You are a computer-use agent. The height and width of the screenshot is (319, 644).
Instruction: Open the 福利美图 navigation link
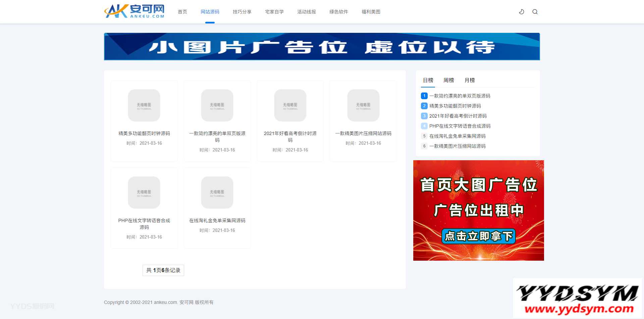click(371, 12)
